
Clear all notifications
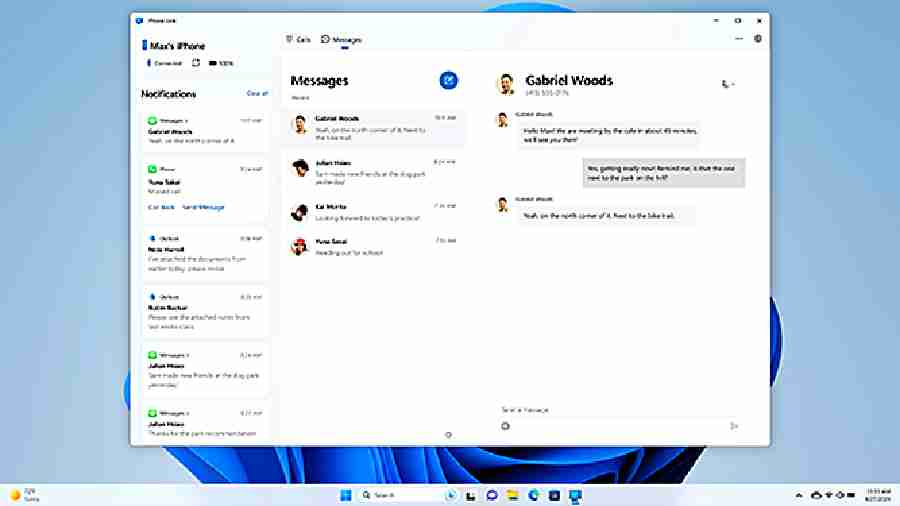257,94
